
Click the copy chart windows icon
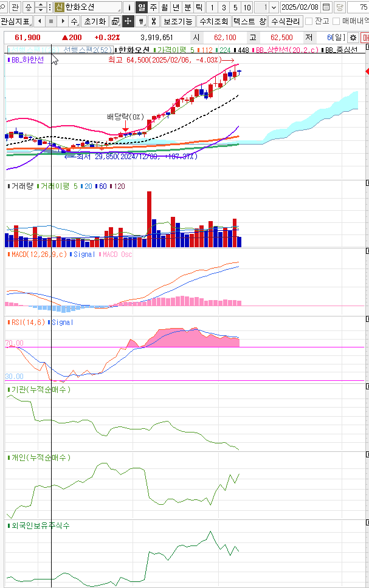point(116,21)
